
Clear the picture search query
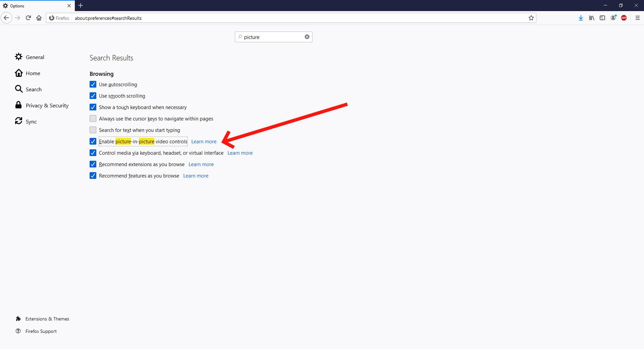click(x=307, y=37)
